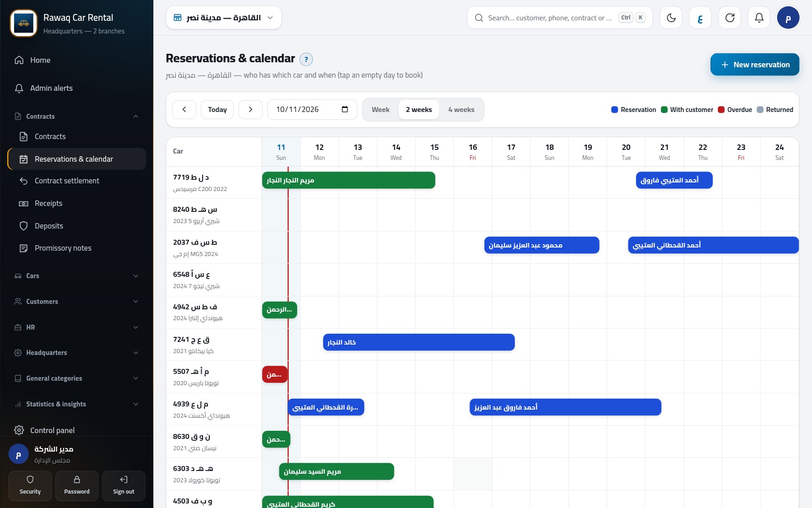This screenshot has width=812, height=508.
Task: Toggle dark mode moon icon
Action: tap(671, 18)
